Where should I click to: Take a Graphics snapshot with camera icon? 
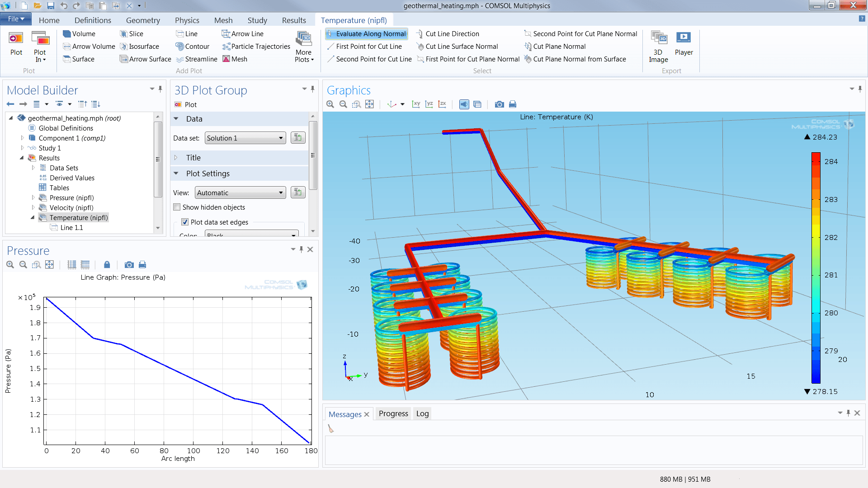[x=499, y=104]
